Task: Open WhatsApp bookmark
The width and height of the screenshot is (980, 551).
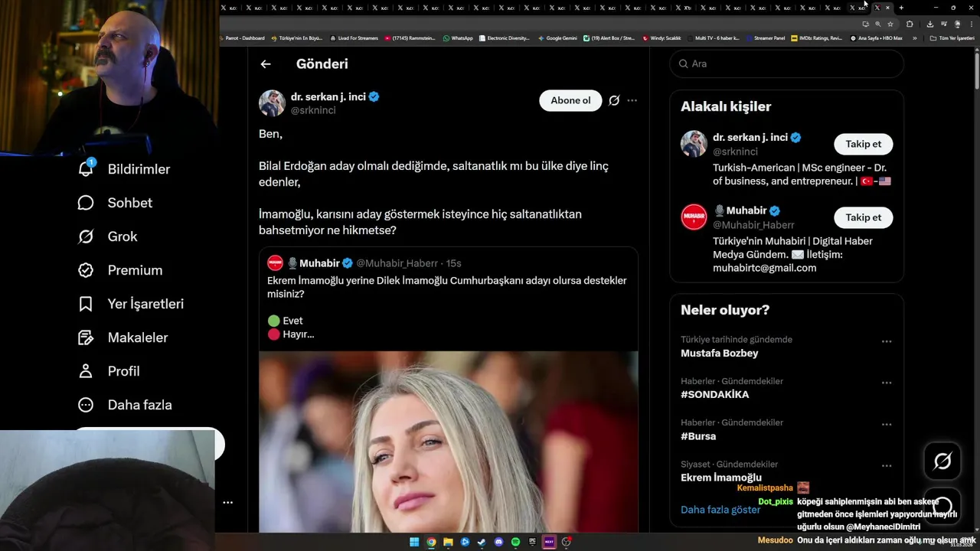Action: 458,37
